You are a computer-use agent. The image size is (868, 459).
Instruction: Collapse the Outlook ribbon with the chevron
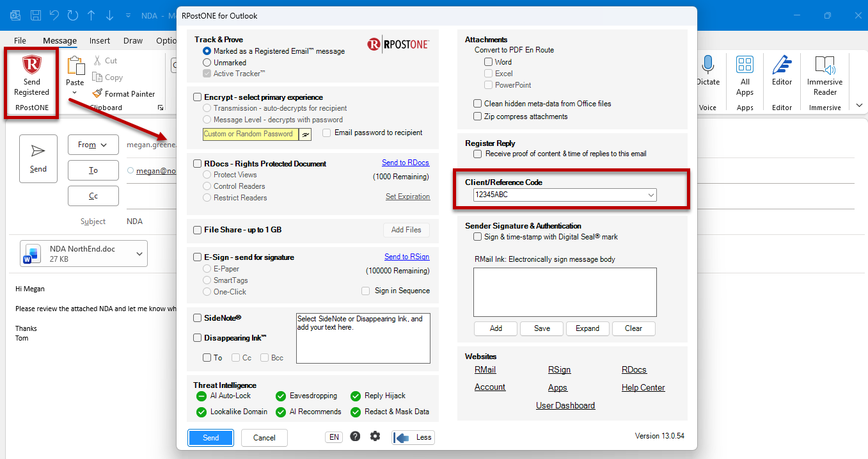pos(859,106)
